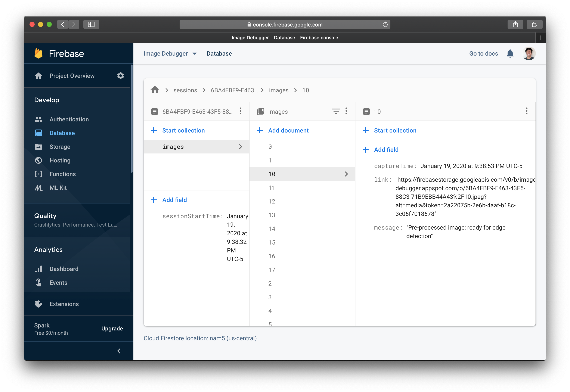Open the filter icon in images column
Image resolution: width=570 pixels, height=392 pixels.
[336, 111]
